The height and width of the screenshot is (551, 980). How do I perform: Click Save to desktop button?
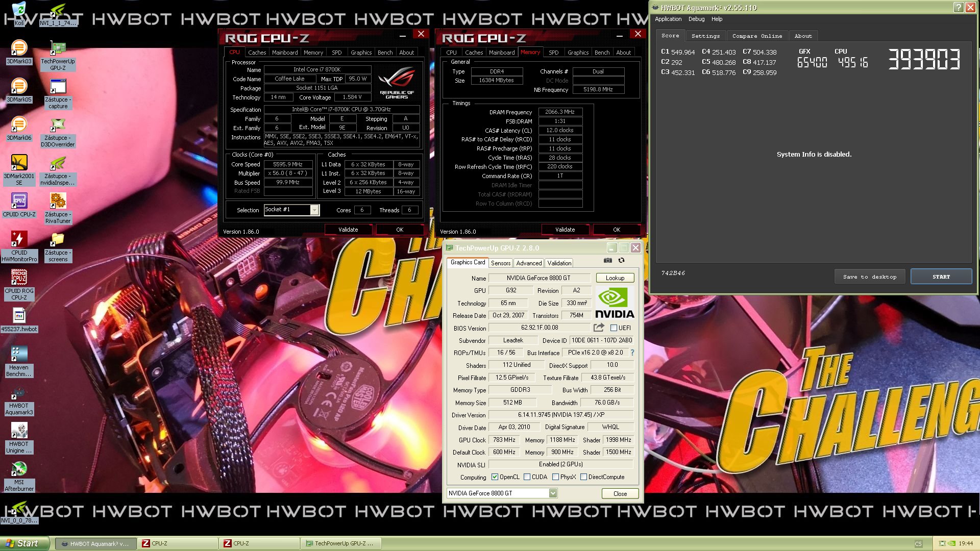pyautogui.click(x=869, y=277)
